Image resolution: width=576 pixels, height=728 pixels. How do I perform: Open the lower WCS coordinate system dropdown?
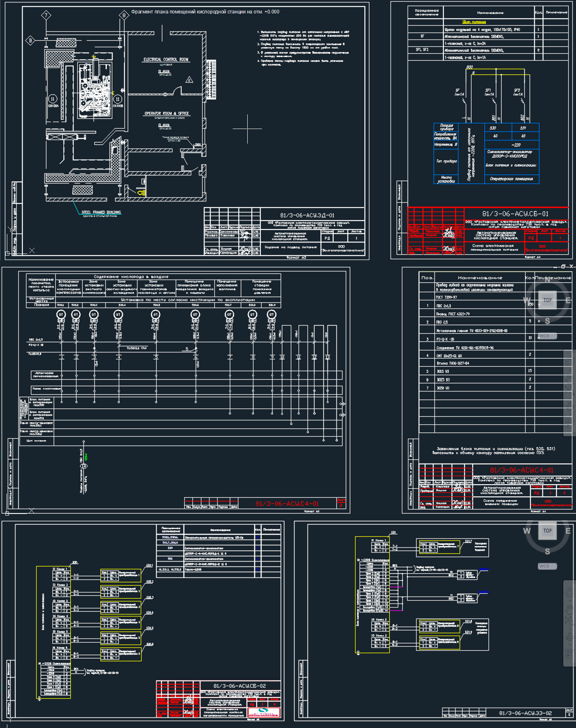point(547,566)
